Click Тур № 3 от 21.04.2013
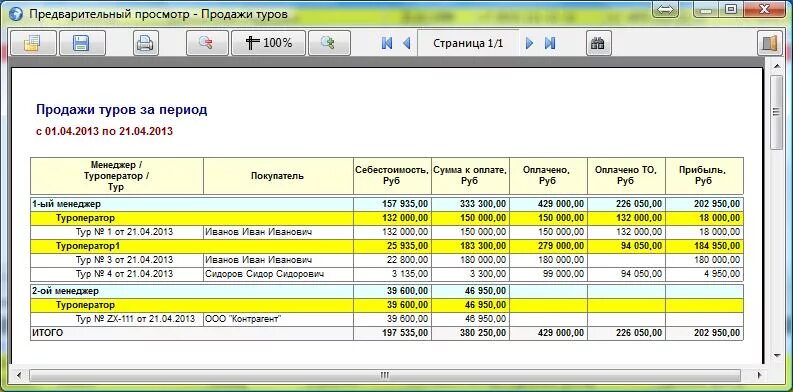The width and height of the screenshot is (793, 392). point(124,260)
